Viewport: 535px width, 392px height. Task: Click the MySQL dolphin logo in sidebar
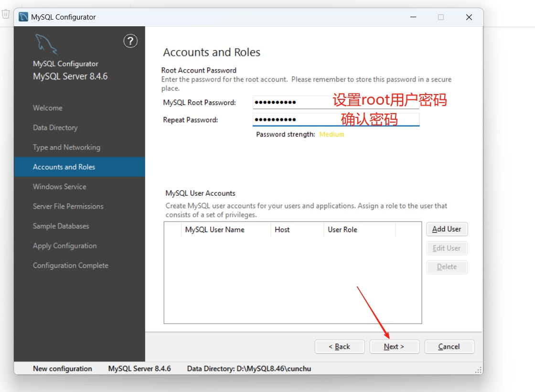tap(46, 44)
